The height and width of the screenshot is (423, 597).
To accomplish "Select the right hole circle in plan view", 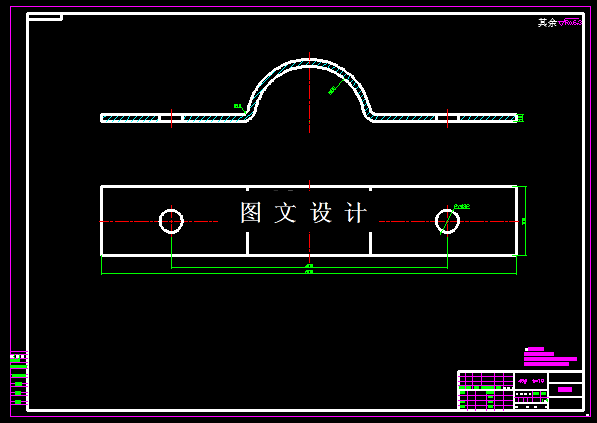I will click(x=447, y=221).
